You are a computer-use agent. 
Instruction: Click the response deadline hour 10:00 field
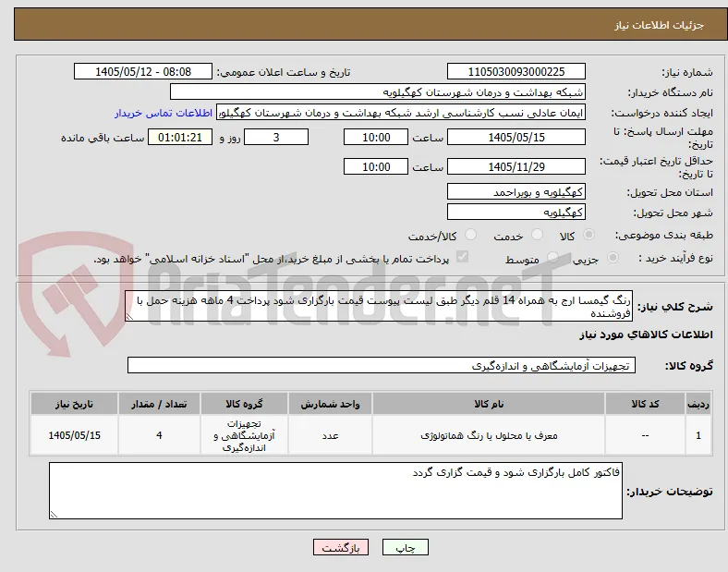[x=376, y=137]
